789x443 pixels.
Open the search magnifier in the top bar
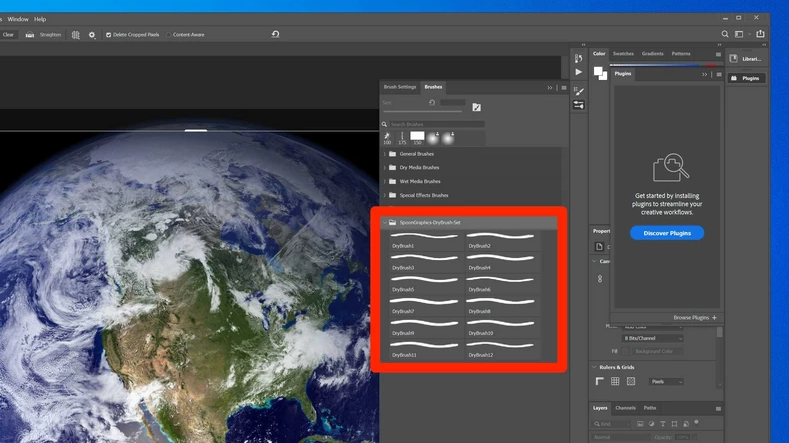(x=725, y=34)
